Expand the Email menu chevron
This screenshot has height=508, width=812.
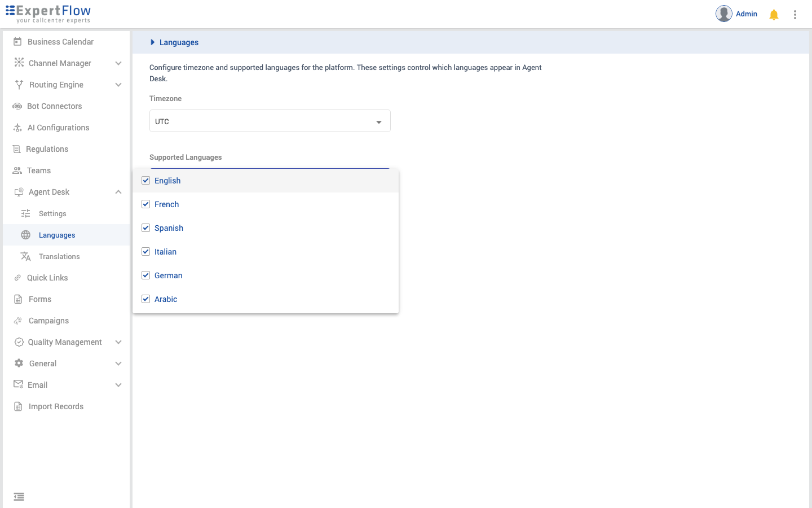point(118,385)
